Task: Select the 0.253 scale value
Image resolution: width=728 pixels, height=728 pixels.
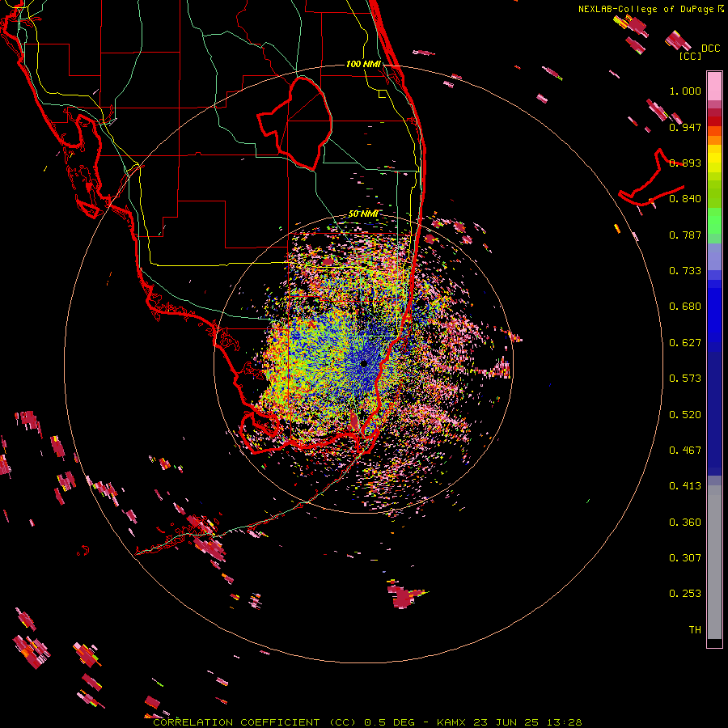Action: [x=685, y=594]
